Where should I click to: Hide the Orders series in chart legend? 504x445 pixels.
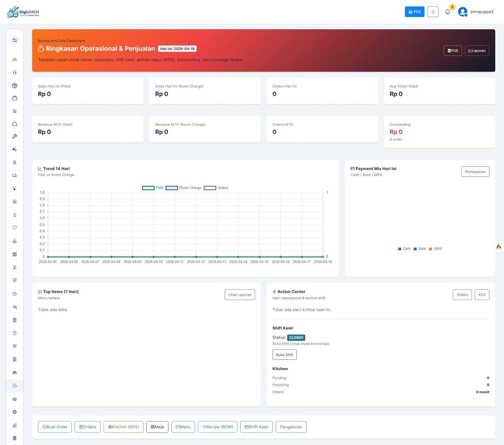click(210, 188)
